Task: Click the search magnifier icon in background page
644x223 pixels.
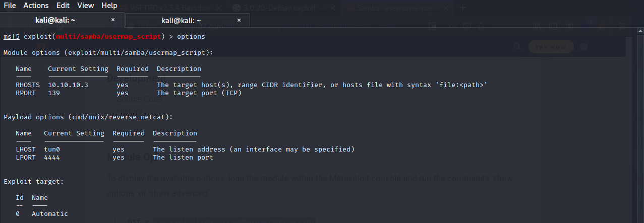Action: [516, 47]
